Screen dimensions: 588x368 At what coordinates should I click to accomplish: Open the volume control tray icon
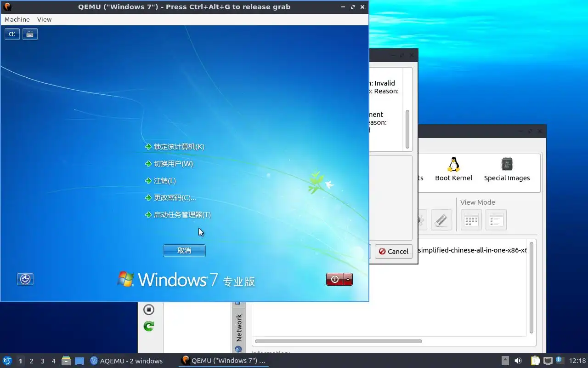pos(518,361)
